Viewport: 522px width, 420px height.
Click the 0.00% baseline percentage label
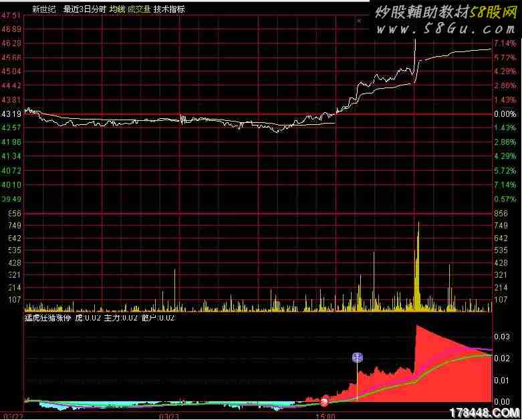click(505, 114)
